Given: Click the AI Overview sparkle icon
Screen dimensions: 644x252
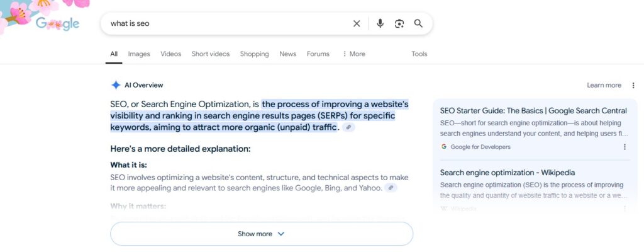Looking at the screenshot, I should (116, 85).
